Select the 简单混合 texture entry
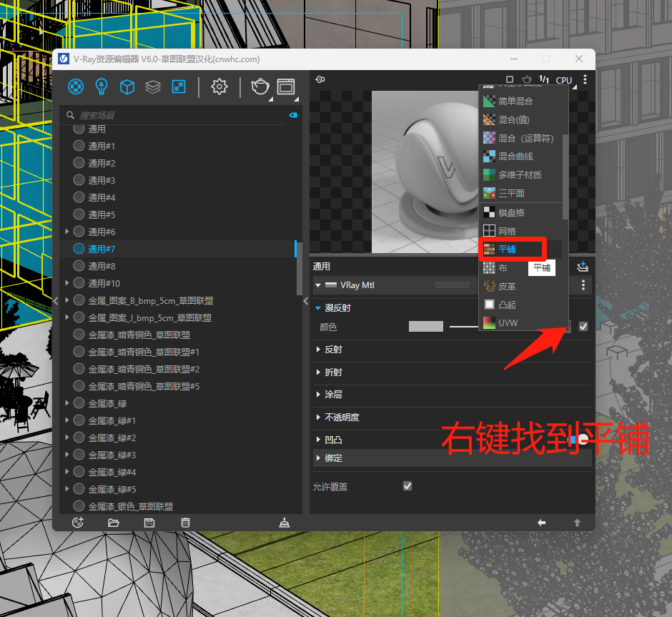This screenshot has width=672, height=617. (522, 101)
